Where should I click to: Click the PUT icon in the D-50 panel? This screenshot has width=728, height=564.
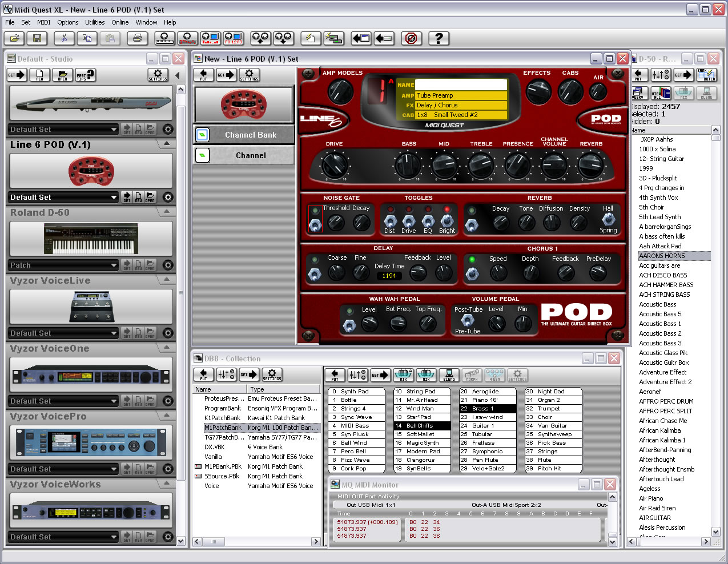tap(638, 75)
